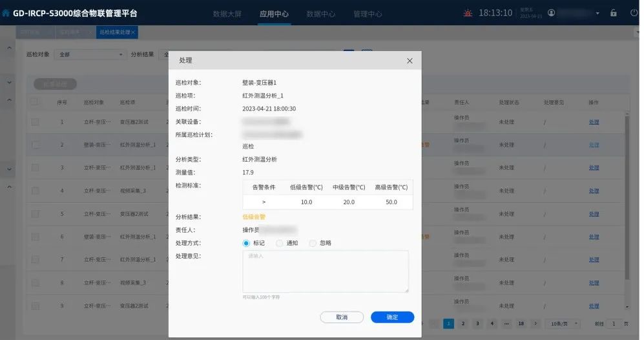Go to next page with arrow
This screenshot has width=644, height=340.
[535, 323]
